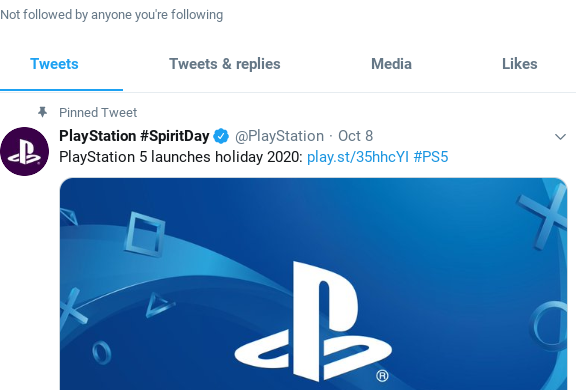
Task: Click the square shape in the tweet image
Action: click(145, 234)
